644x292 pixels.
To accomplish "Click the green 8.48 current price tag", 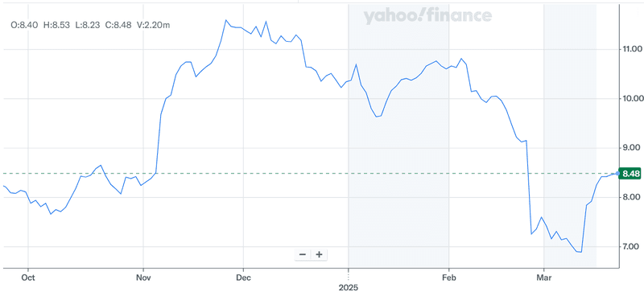I will [631, 174].
